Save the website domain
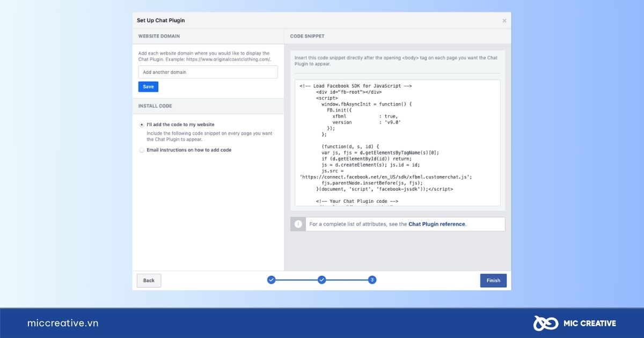The image size is (644, 338). pos(148,87)
